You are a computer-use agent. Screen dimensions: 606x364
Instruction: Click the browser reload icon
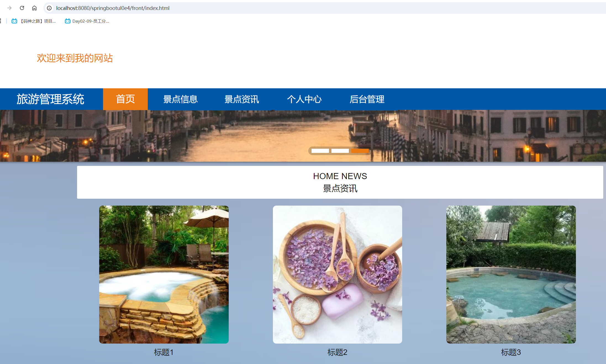pyautogui.click(x=22, y=8)
